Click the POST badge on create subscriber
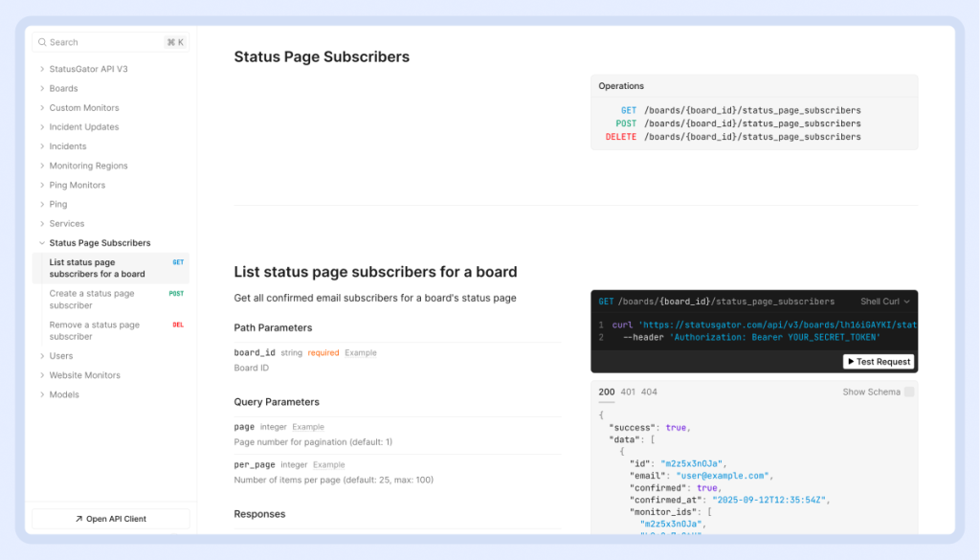The height and width of the screenshot is (560, 980). 176,294
